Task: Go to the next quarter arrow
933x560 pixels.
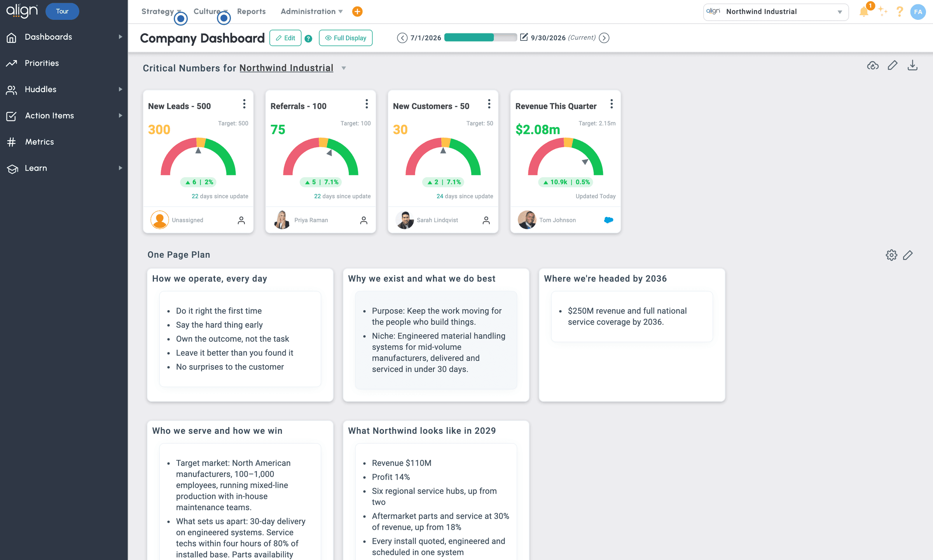Action: pos(604,38)
